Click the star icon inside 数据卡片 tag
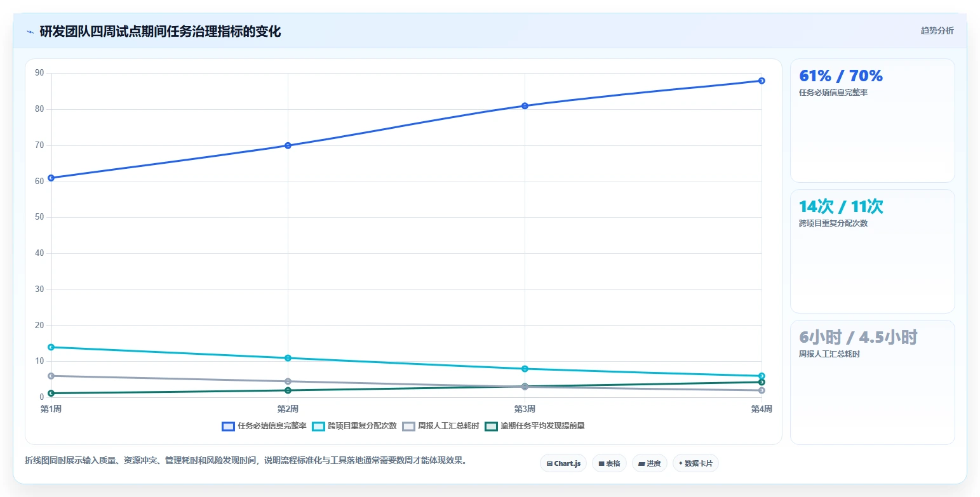The width and height of the screenshot is (980, 497). point(681,463)
